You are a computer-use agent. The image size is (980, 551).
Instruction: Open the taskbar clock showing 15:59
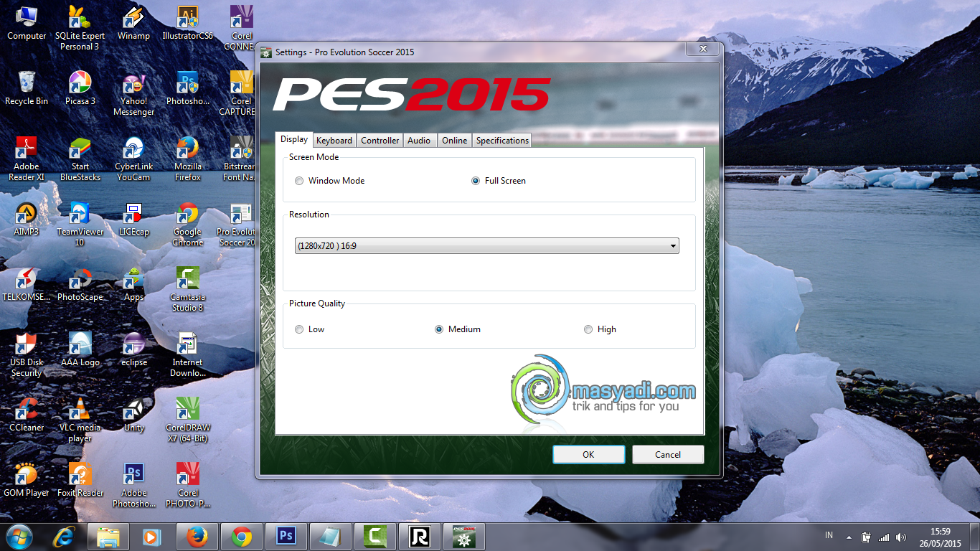coord(940,537)
